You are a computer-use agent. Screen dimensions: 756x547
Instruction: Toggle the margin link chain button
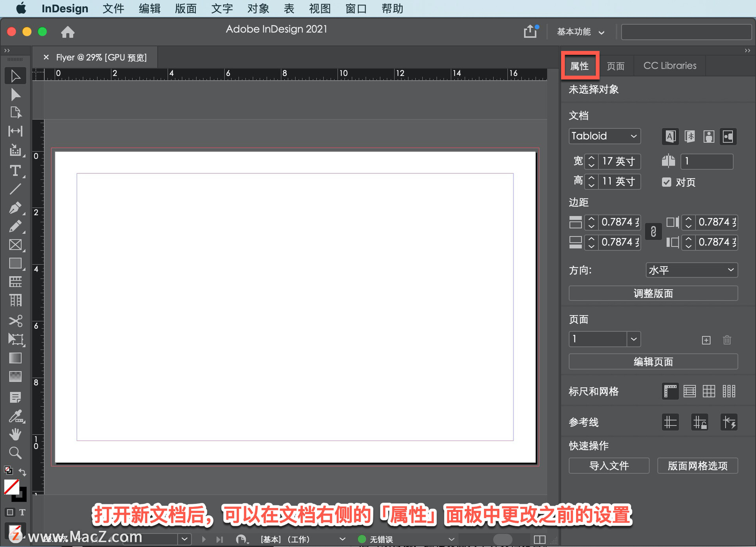point(653,232)
